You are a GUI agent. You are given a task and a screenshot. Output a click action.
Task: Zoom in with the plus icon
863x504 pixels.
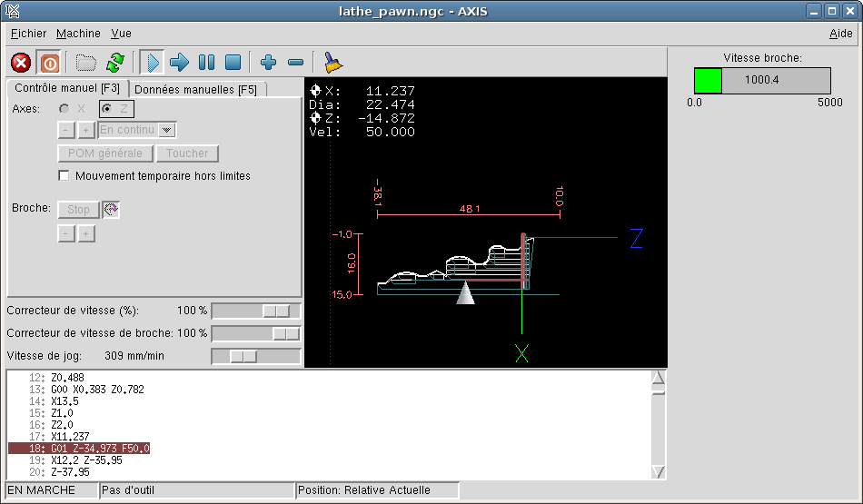(x=268, y=63)
